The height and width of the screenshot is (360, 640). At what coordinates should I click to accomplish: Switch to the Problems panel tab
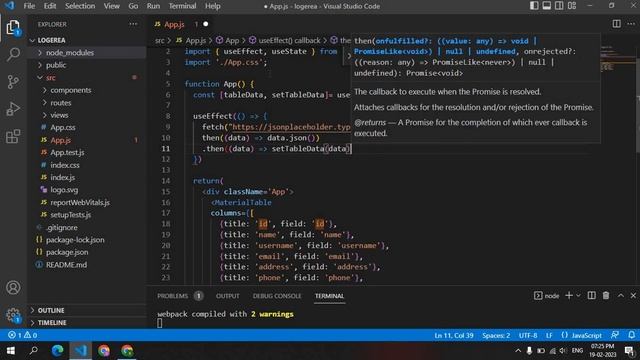(180, 296)
